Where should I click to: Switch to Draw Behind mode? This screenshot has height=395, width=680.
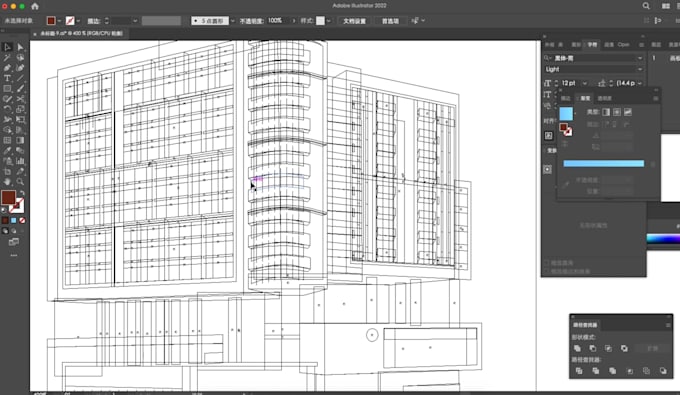pyautogui.click(x=13, y=231)
